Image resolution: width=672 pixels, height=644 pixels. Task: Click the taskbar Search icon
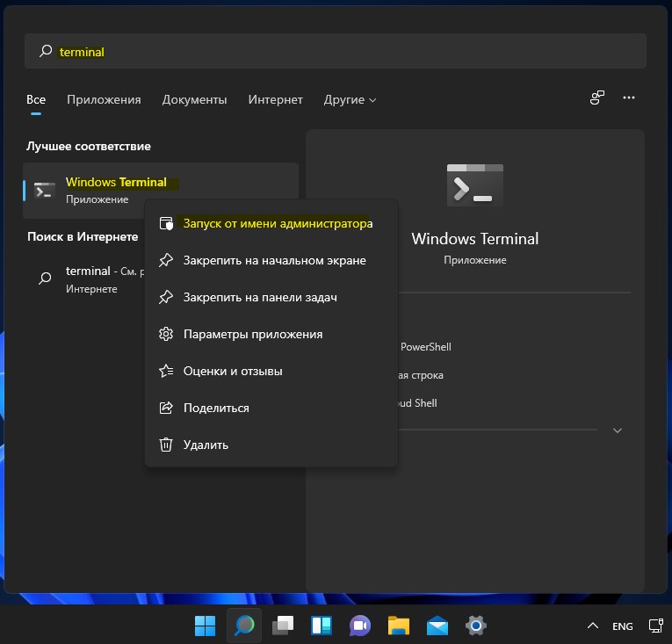(244, 626)
